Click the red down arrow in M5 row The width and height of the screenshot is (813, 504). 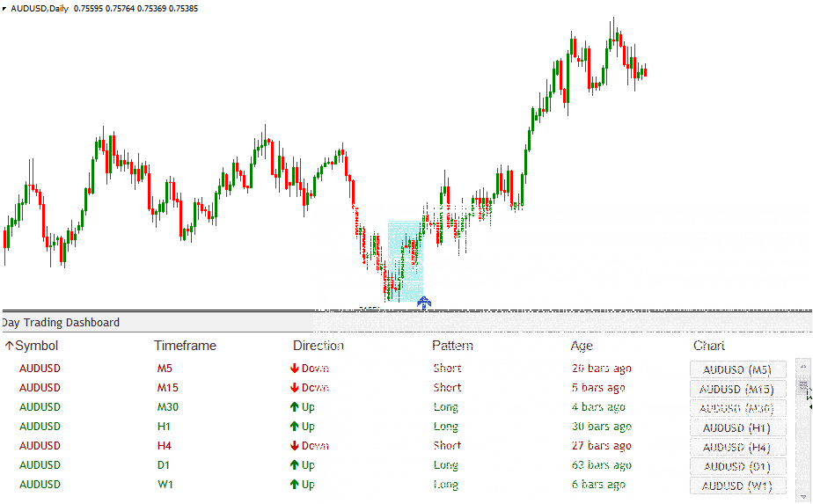tap(295, 369)
